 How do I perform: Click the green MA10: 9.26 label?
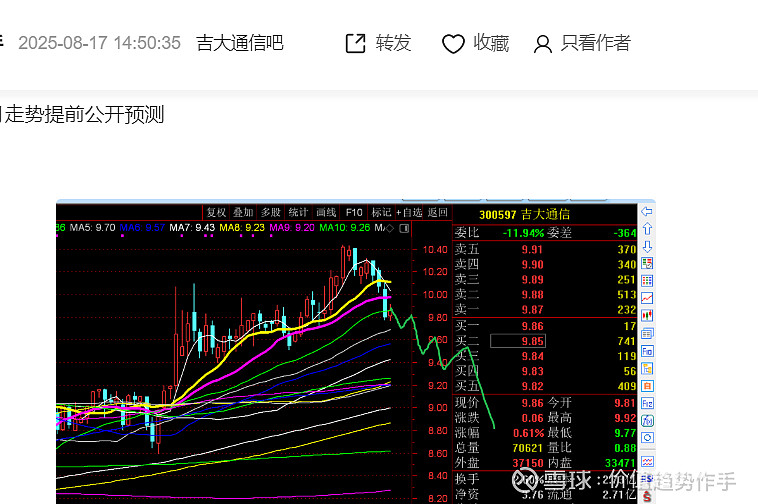(x=345, y=228)
